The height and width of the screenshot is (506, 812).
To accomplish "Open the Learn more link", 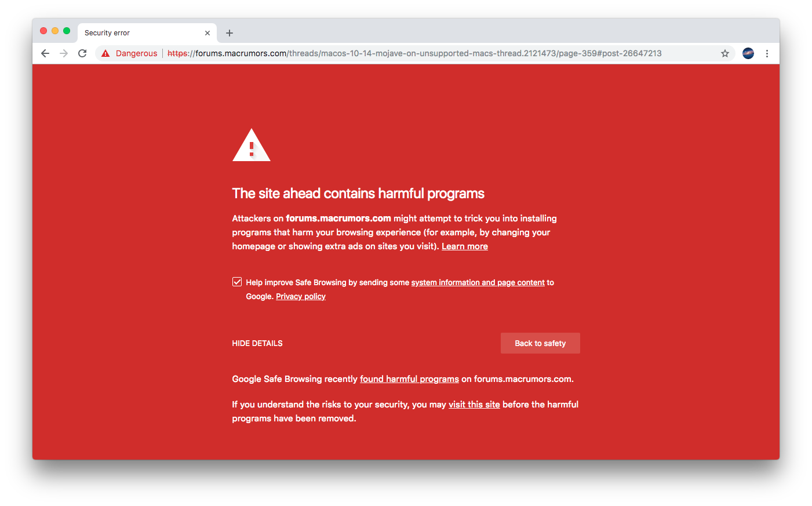I will pos(465,246).
